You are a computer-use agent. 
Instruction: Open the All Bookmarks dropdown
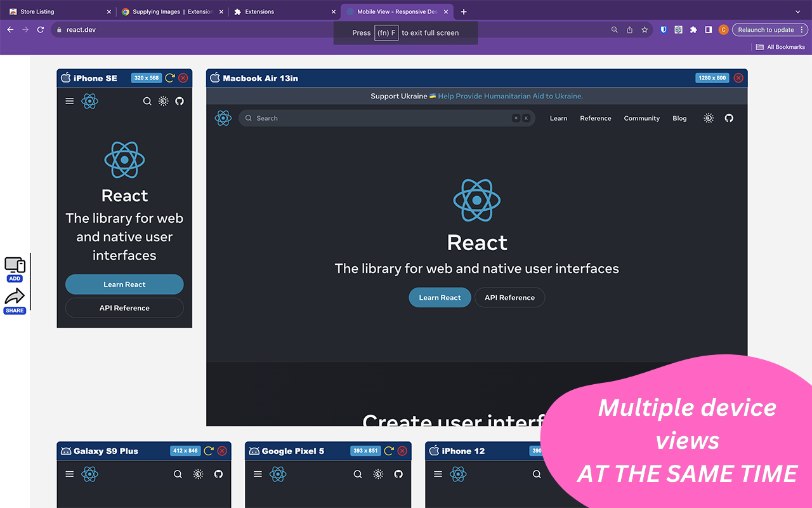(780, 46)
